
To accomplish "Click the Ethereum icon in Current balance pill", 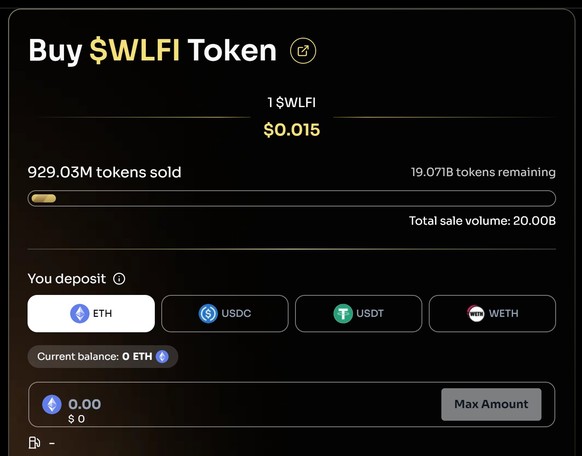I will pos(162,357).
